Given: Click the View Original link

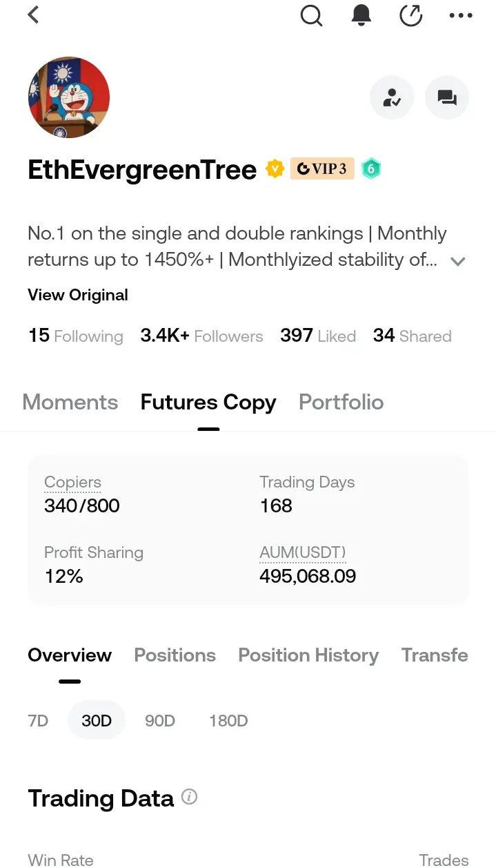Looking at the screenshot, I should 78,295.
